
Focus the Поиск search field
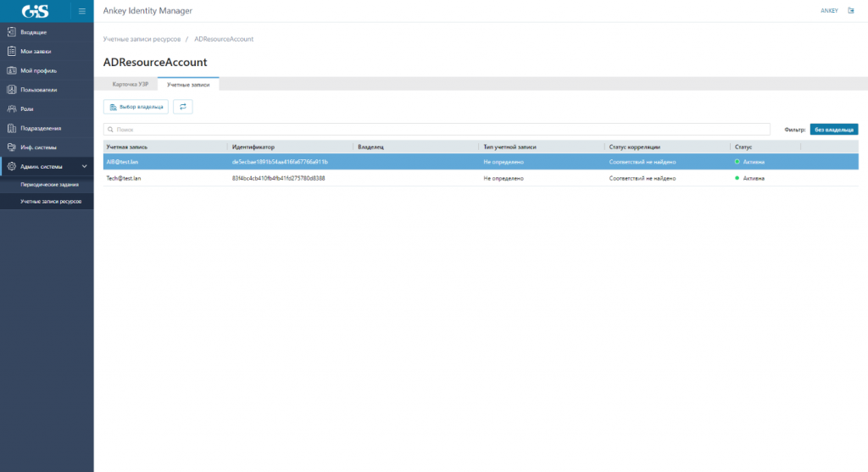(437, 130)
